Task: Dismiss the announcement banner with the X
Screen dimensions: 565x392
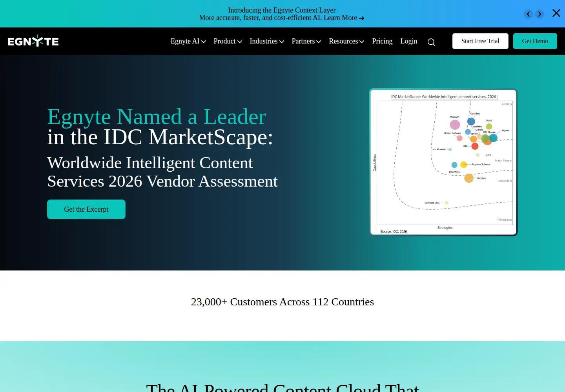Action: pos(556,13)
